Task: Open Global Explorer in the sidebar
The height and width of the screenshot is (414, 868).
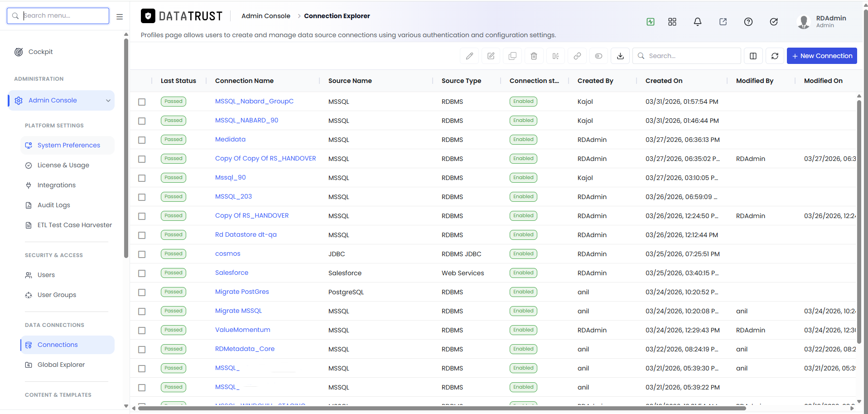Action: [x=61, y=365]
